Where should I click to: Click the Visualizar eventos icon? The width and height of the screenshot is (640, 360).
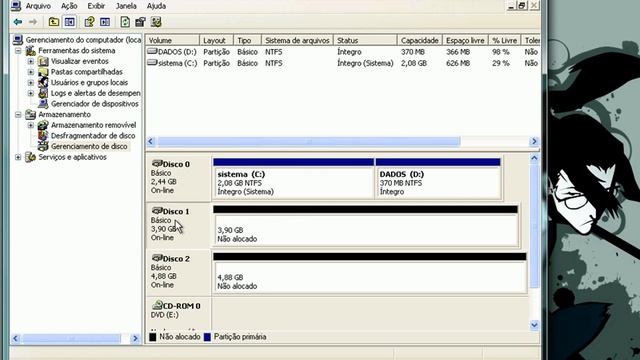pos(43,61)
